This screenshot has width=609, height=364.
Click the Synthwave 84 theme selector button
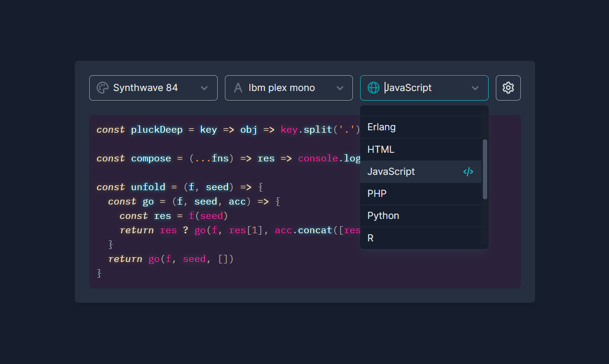(x=153, y=88)
